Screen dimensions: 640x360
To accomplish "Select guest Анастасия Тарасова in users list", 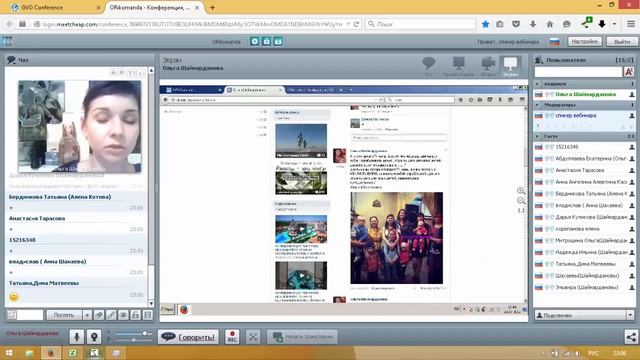I will pos(584,170).
